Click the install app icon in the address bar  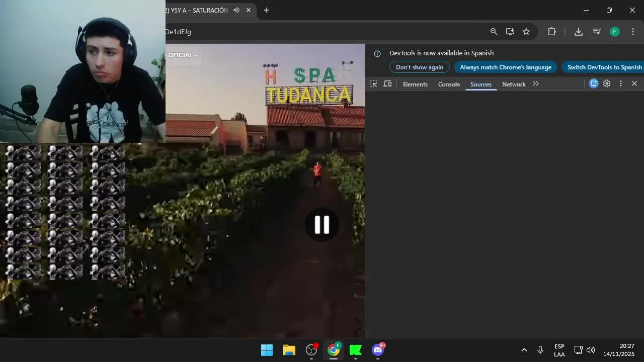click(510, 32)
